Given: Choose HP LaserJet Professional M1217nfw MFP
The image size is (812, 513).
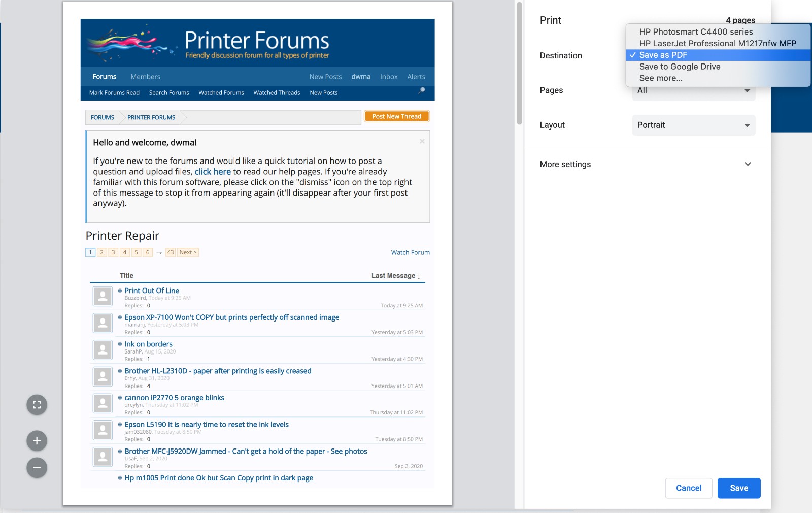Looking at the screenshot, I should 718,43.
